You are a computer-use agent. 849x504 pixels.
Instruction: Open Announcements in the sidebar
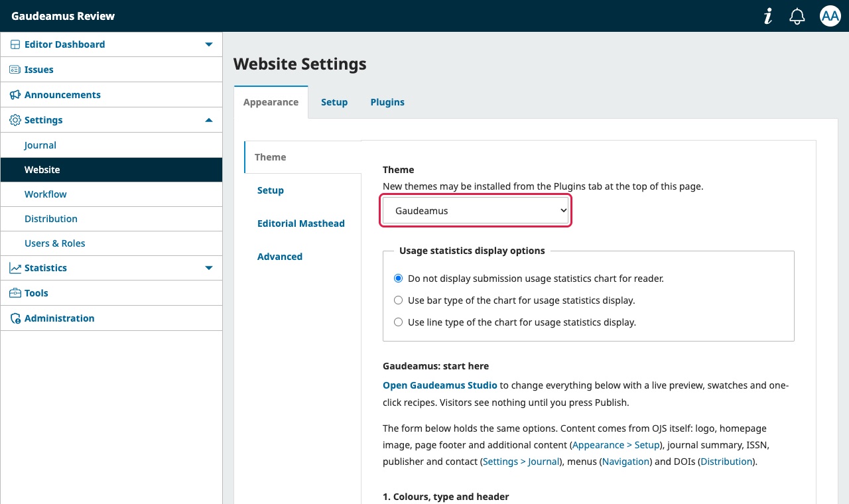coord(111,95)
